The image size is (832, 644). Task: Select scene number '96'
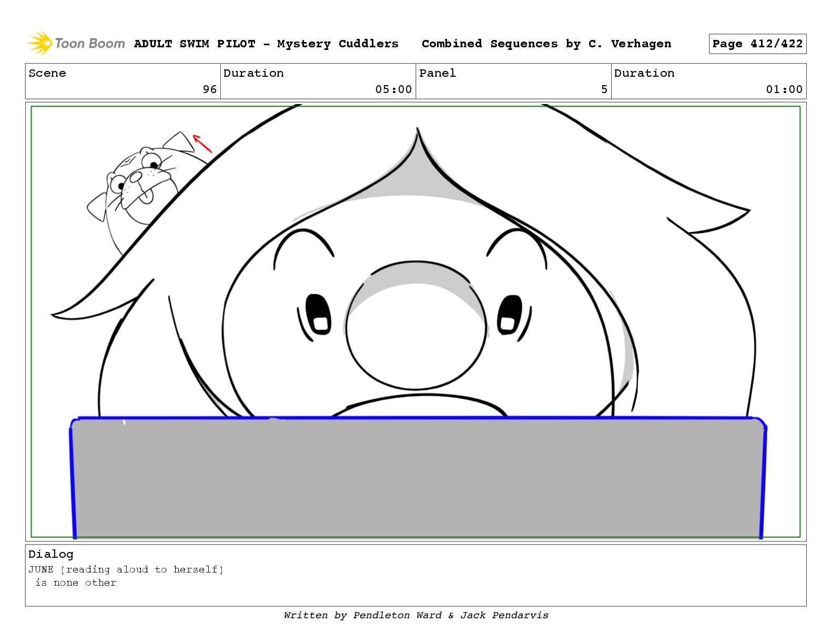210,89
